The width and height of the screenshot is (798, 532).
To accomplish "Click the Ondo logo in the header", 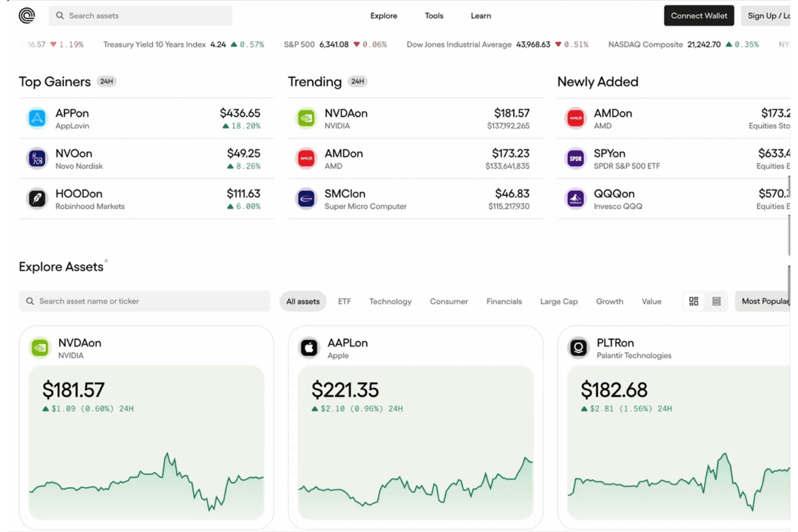I will point(27,16).
